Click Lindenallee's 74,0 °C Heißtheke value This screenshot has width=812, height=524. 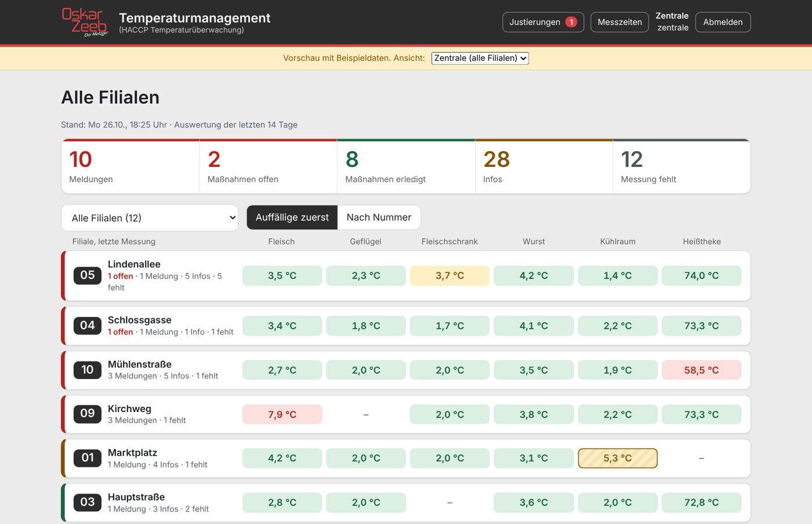(702, 275)
